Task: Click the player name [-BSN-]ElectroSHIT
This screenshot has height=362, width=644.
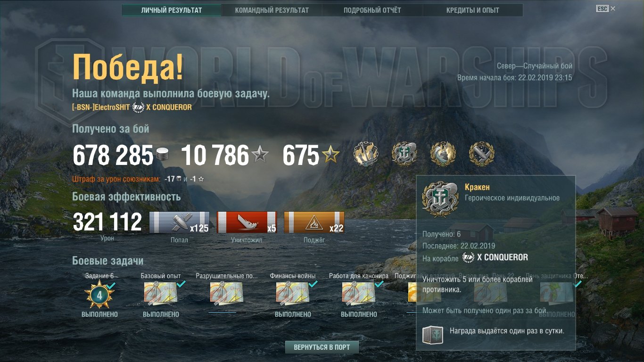Action: pos(101,107)
